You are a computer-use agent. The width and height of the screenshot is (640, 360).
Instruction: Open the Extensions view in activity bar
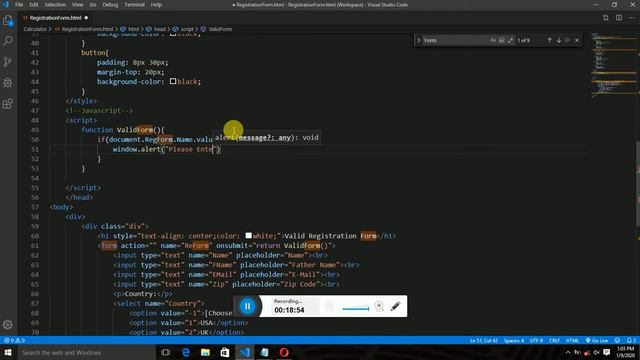coord(8,104)
